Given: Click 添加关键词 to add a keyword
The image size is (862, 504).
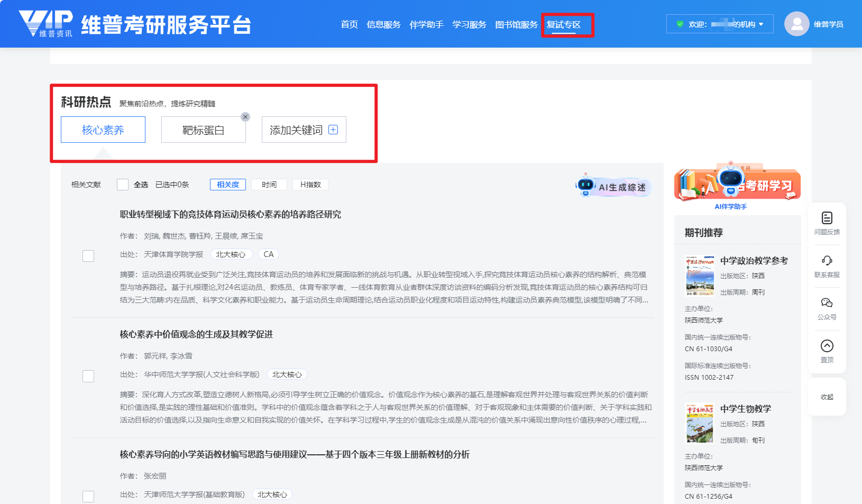Looking at the screenshot, I should coord(304,130).
